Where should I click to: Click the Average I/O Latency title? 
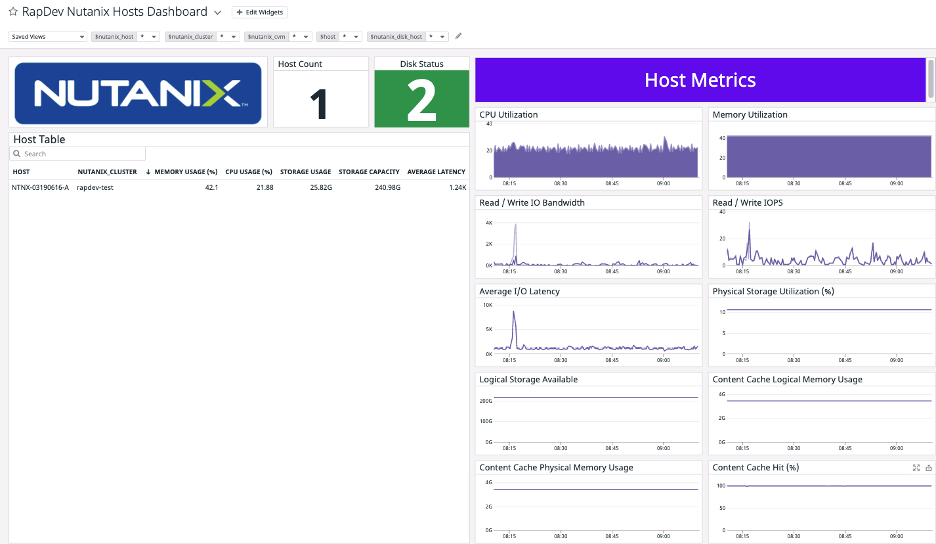519,291
